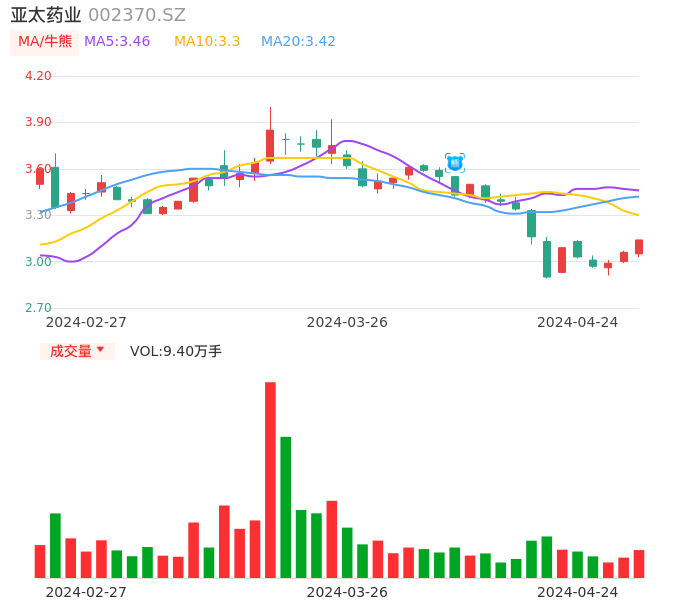Select the lowest green candlestick near 2.90
Image resolution: width=686 pixels, height=606 pixels.
[x=547, y=258]
